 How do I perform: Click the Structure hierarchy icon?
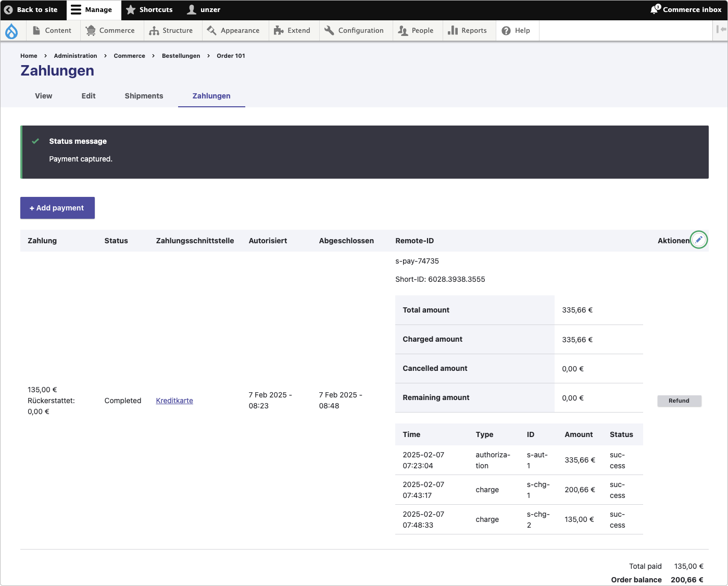click(x=154, y=31)
